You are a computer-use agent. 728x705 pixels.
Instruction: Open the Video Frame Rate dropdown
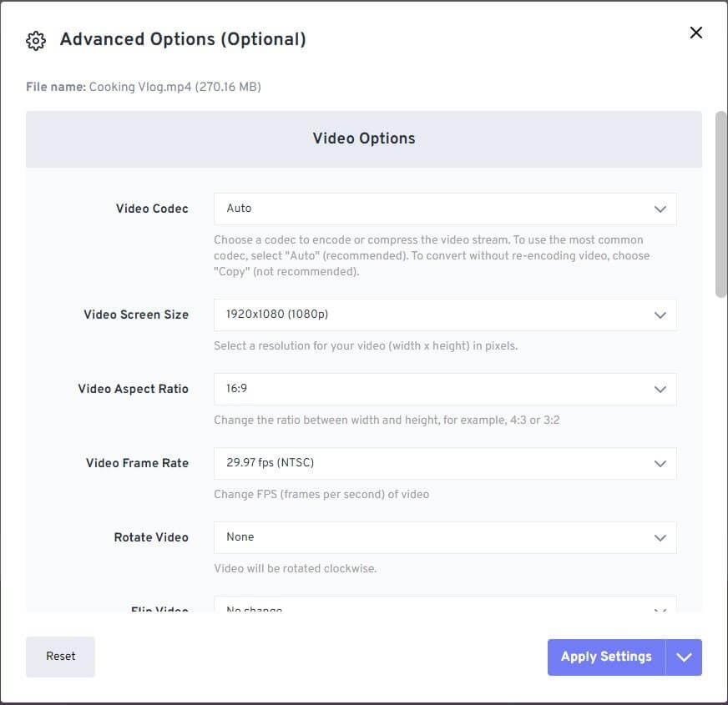[x=444, y=463]
